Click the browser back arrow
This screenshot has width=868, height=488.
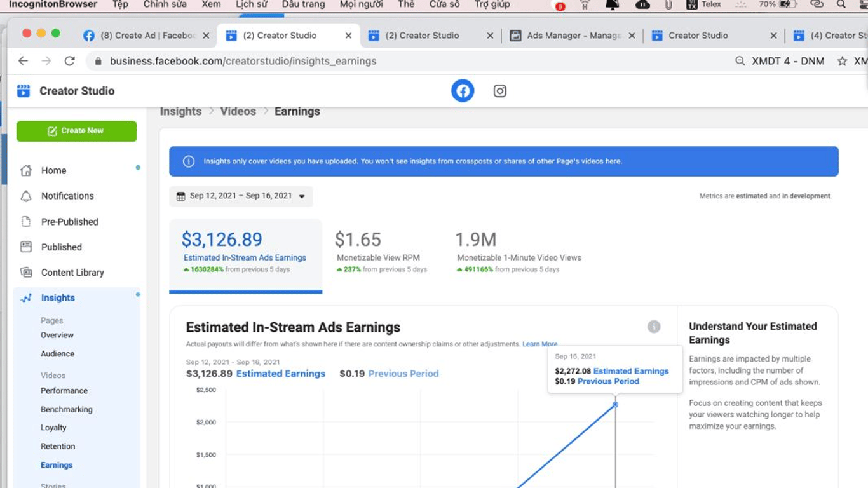[24, 61]
